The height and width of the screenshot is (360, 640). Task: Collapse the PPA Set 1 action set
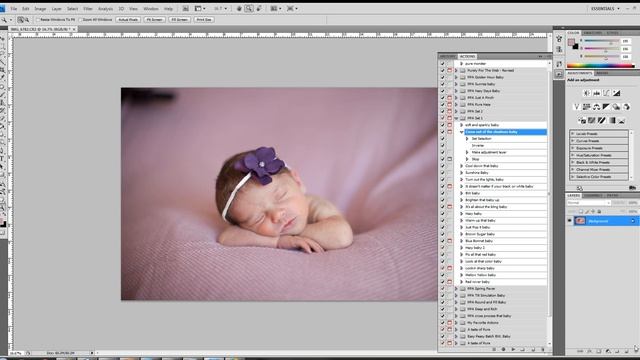[x=456, y=118]
